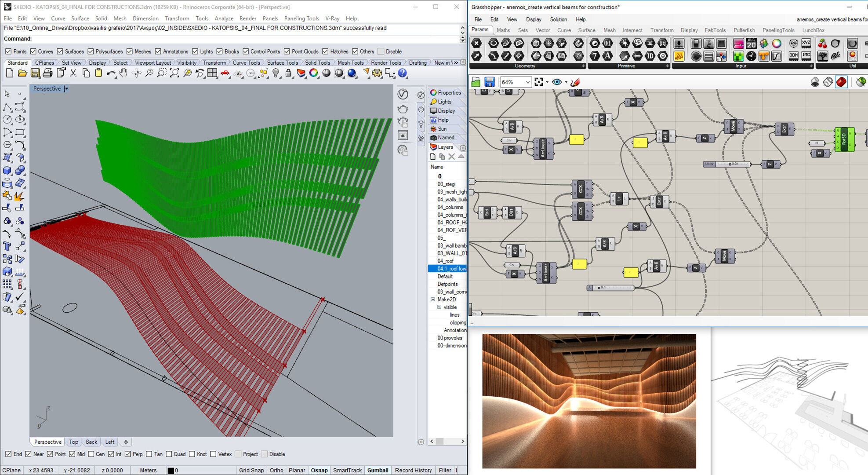The height and width of the screenshot is (475, 868).
Task: Select the Calendar component icon in Input
Action: (751, 44)
